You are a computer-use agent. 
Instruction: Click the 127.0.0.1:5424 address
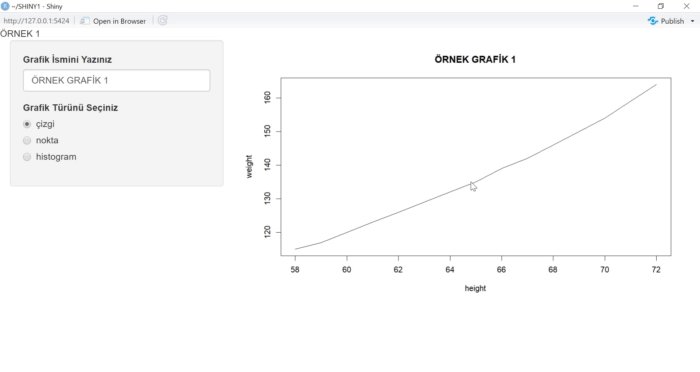37,21
